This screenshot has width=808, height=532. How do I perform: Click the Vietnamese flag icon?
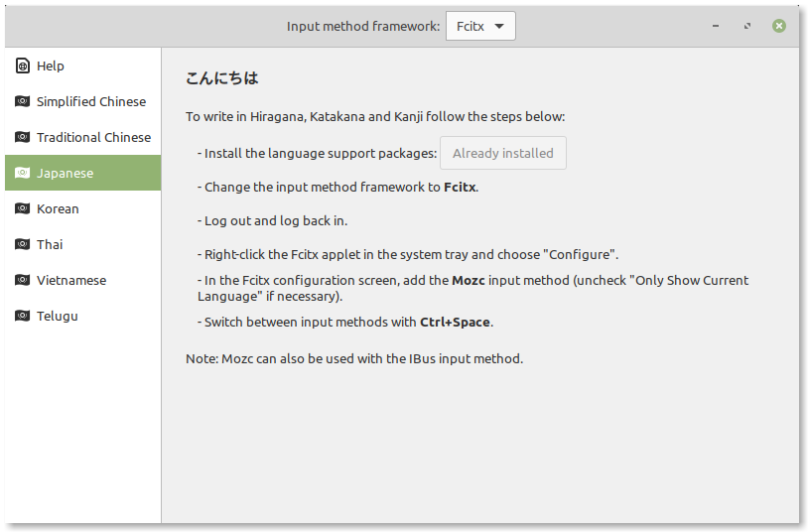[22, 280]
